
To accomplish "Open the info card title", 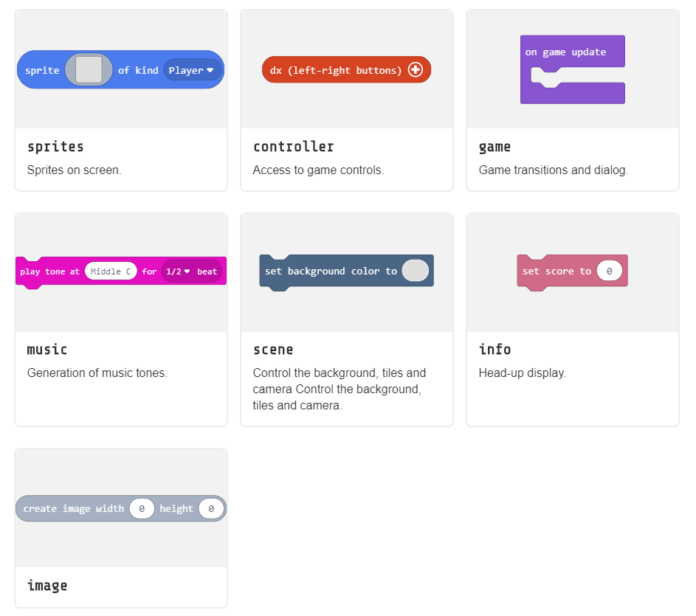I will 495,350.
